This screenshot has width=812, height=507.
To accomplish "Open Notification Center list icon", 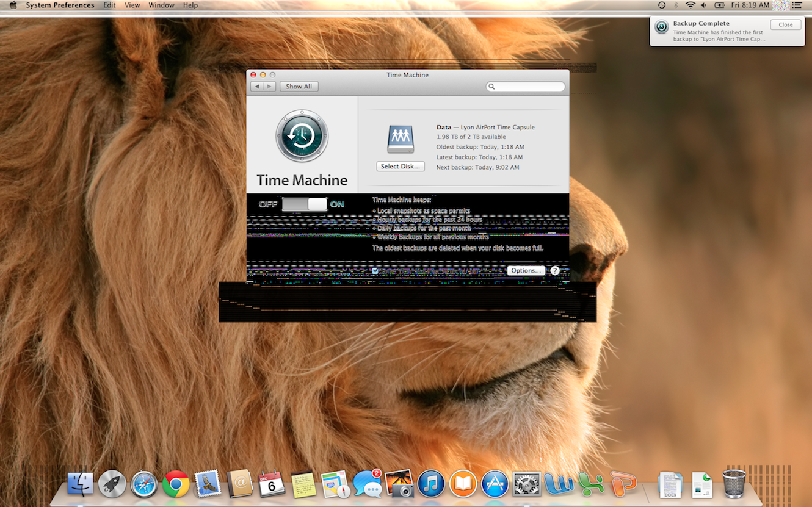I will (x=797, y=5).
